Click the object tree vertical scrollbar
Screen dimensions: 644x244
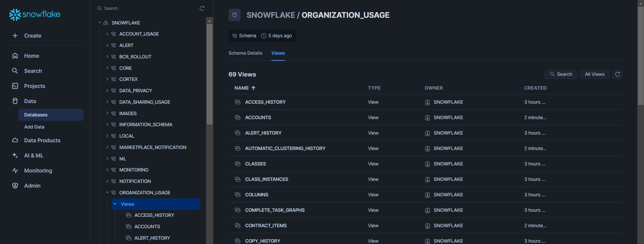tap(209, 74)
